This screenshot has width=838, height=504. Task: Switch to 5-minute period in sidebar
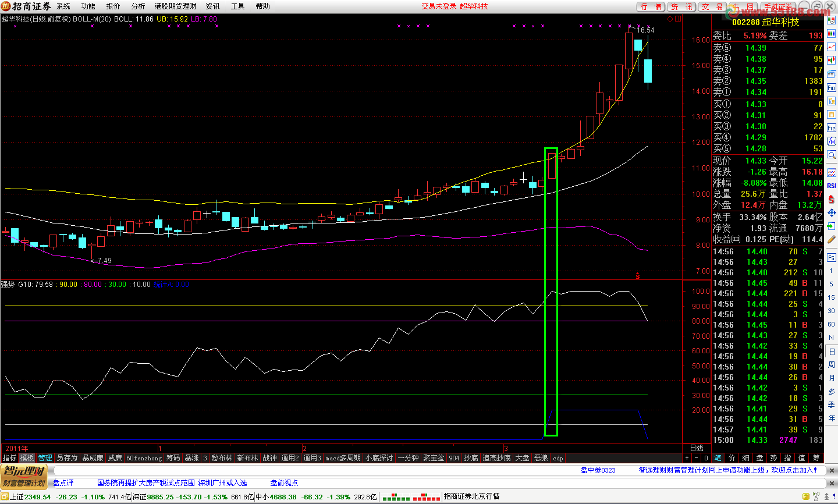tap(831, 285)
